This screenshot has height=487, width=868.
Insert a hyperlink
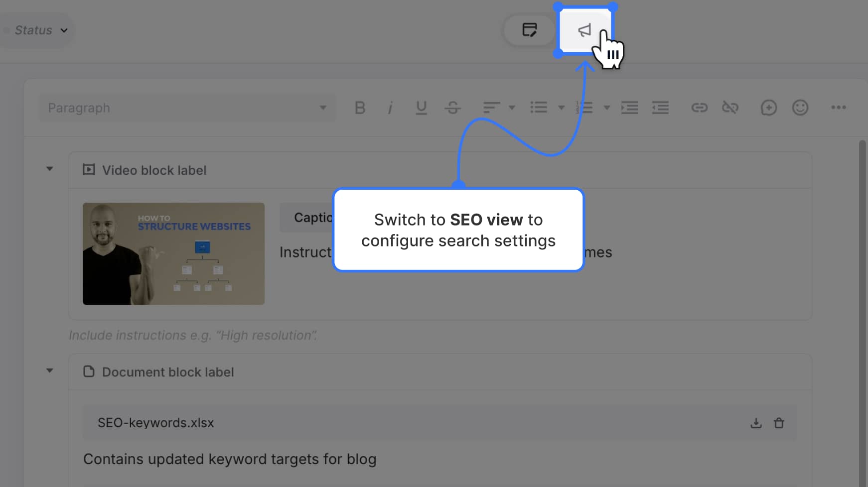point(699,108)
